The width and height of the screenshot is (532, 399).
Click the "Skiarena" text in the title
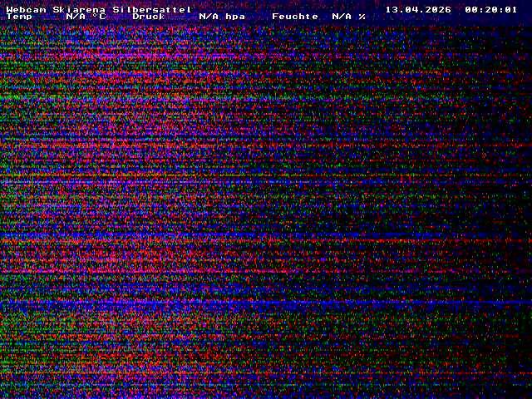[79, 9]
